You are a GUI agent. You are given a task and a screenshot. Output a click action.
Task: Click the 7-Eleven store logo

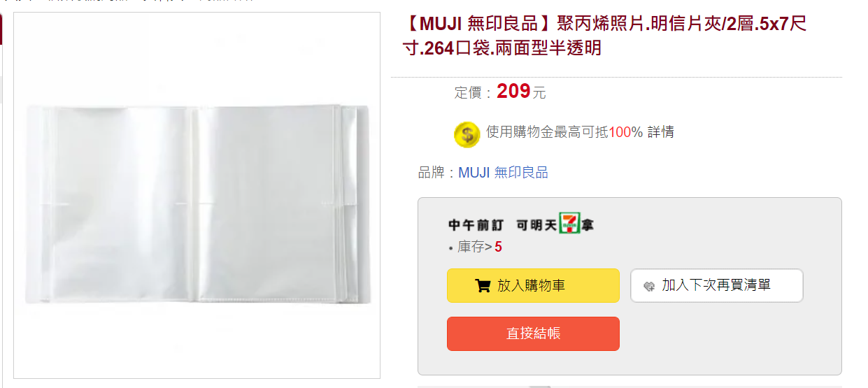569,224
